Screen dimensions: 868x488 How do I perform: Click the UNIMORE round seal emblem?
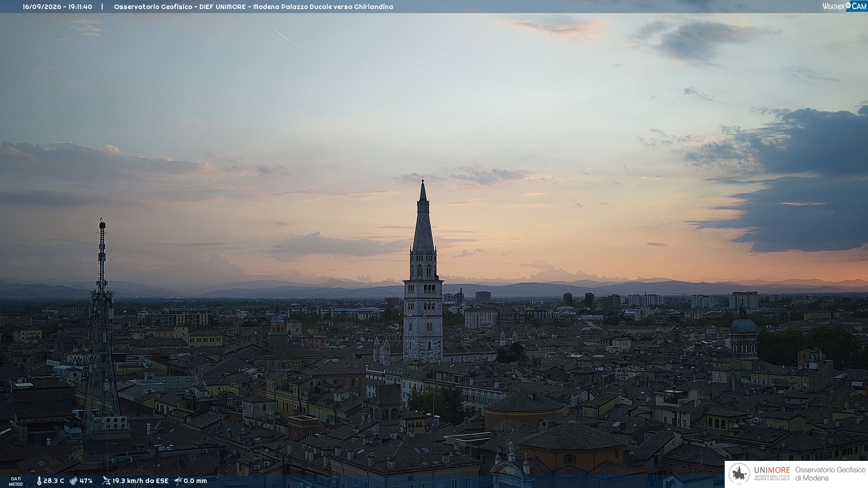pos(739,474)
